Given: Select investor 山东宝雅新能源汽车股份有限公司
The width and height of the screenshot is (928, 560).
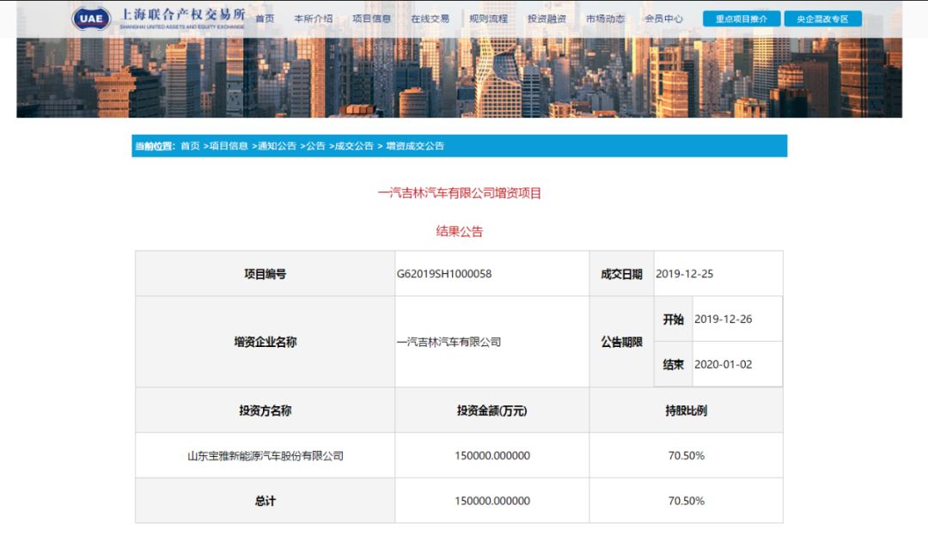Looking at the screenshot, I should coord(266,456).
